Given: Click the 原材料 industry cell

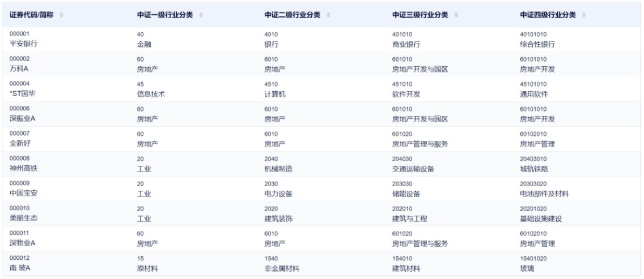Looking at the screenshot, I should [x=147, y=269].
